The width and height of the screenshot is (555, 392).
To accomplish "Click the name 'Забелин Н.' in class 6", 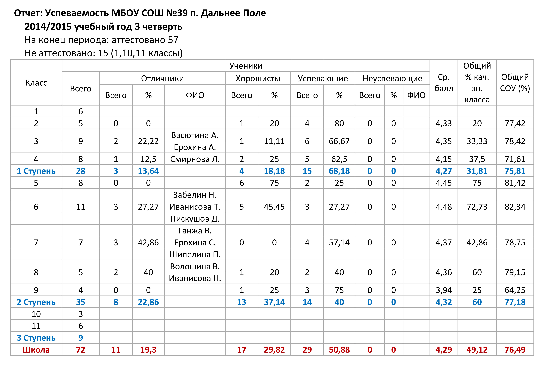I will 195,195.
